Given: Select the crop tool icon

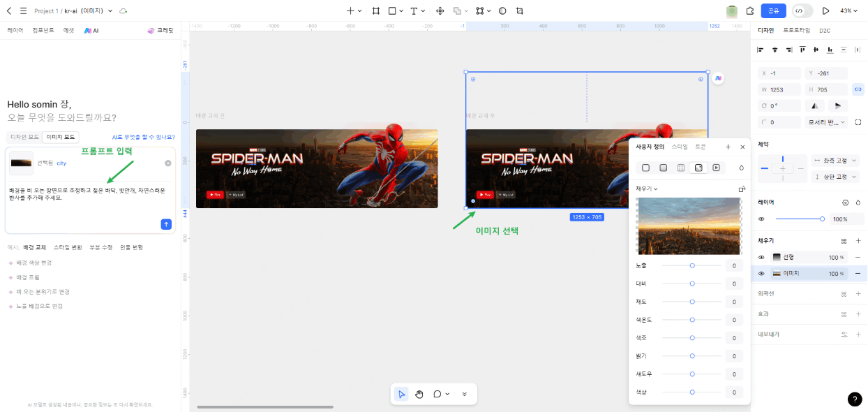Looking at the screenshot, I should click(520, 11).
